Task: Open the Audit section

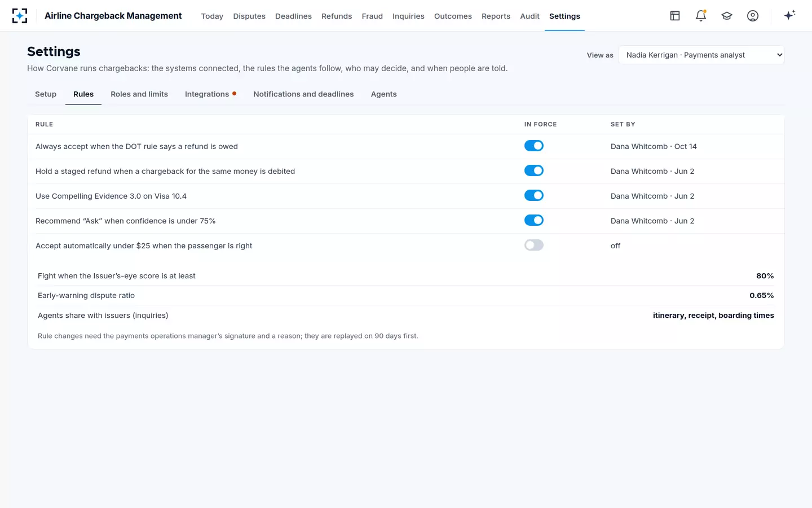Action: 529,16
